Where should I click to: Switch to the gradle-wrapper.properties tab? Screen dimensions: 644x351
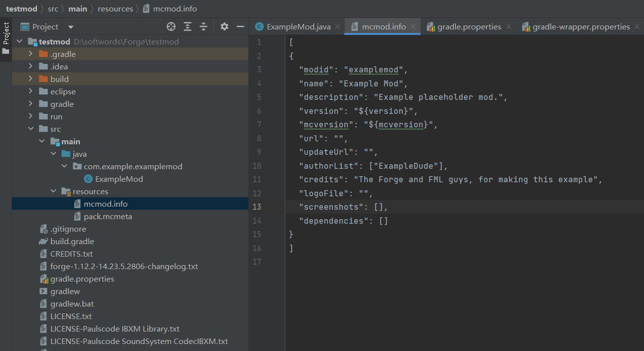coord(581,27)
